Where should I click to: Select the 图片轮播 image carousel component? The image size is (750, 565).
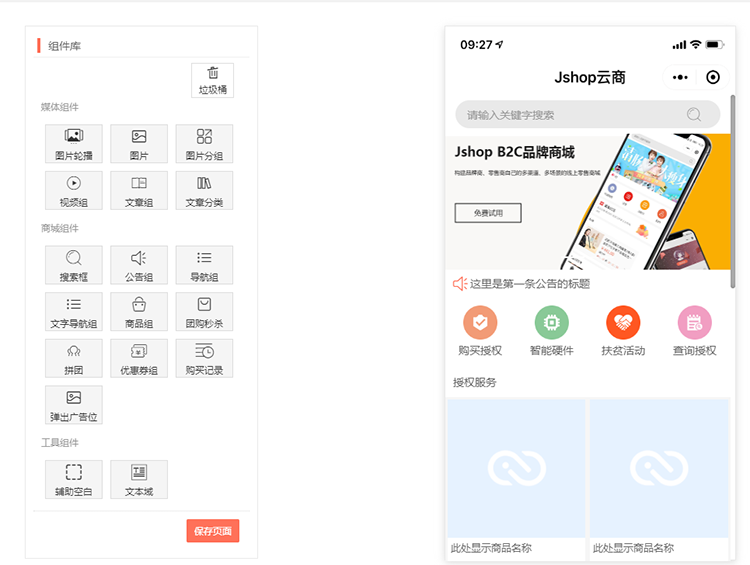click(74, 144)
